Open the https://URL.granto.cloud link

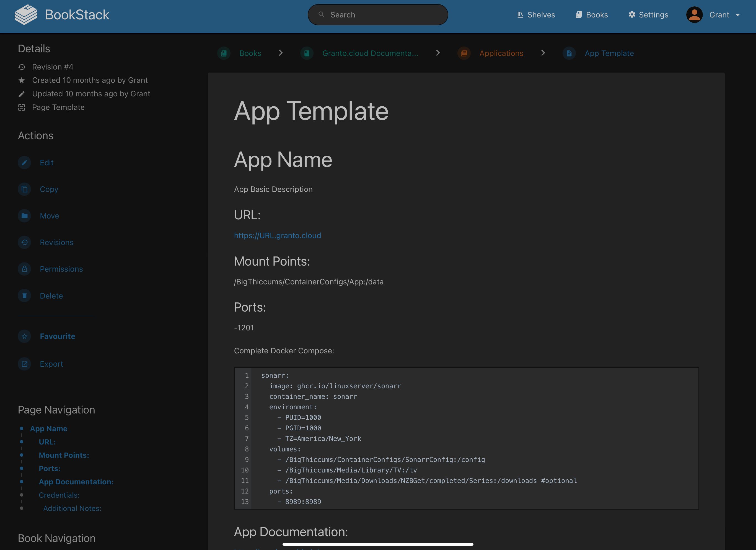[x=277, y=235]
